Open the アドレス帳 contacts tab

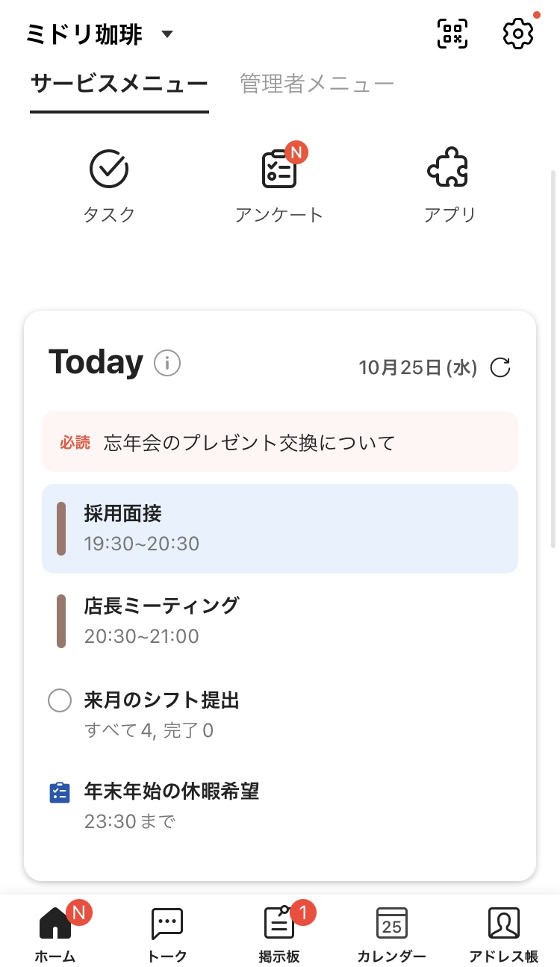tap(503, 933)
